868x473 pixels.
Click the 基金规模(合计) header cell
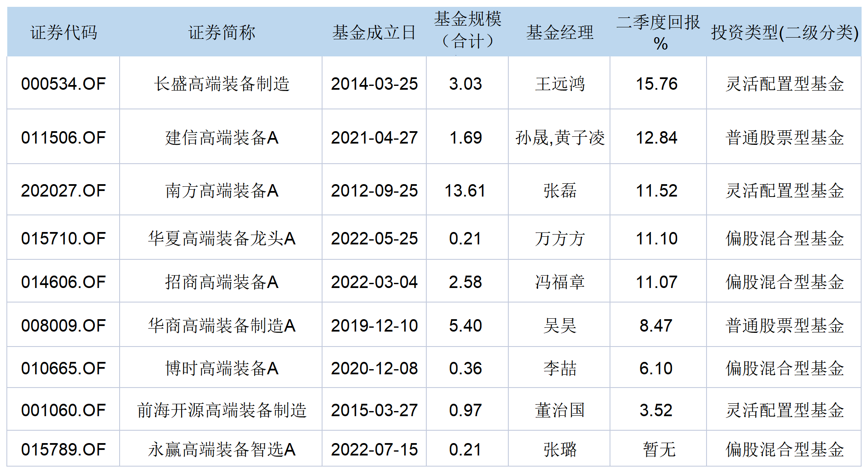(467, 31)
